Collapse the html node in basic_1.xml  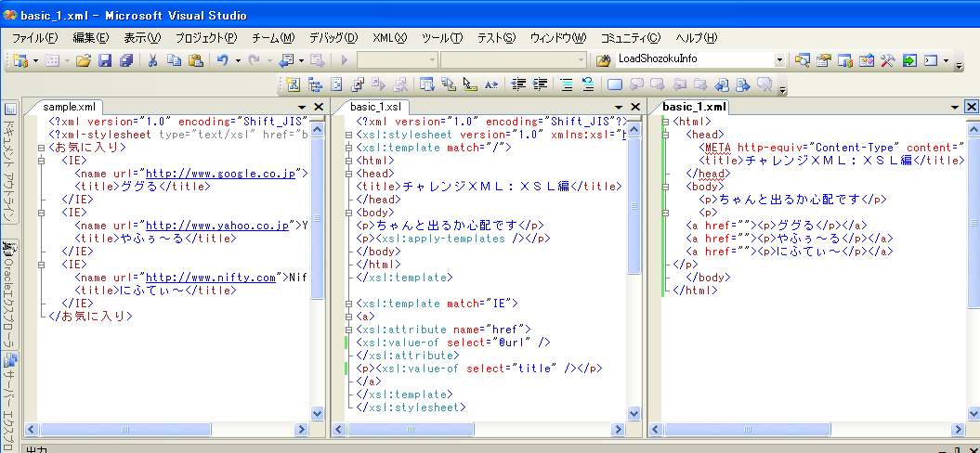pos(666,122)
